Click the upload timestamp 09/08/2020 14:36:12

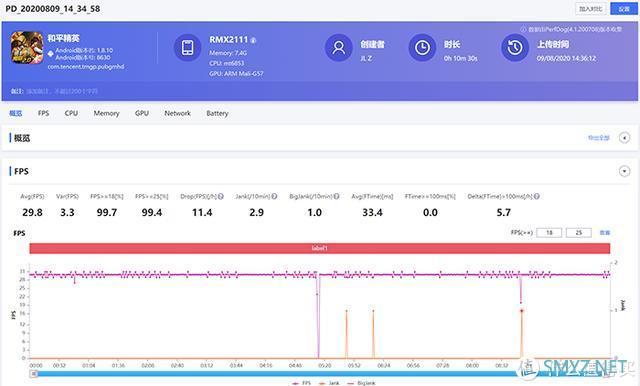click(566, 58)
